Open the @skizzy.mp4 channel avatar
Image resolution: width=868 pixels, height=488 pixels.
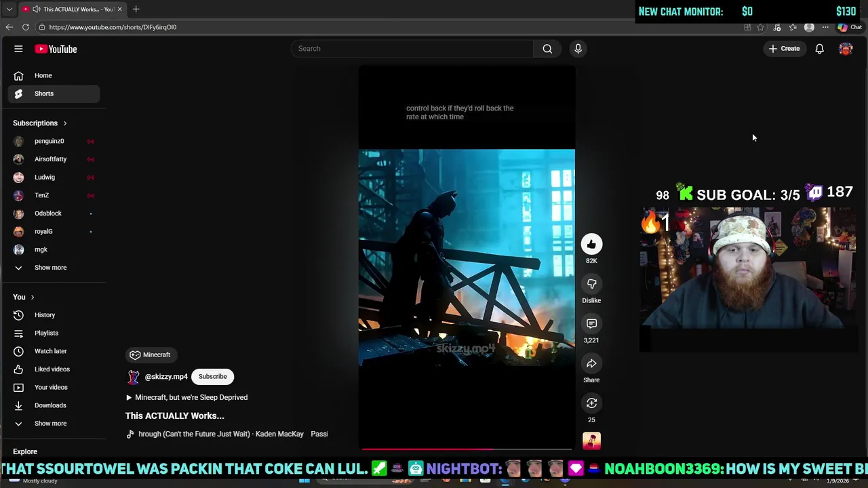(134, 377)
